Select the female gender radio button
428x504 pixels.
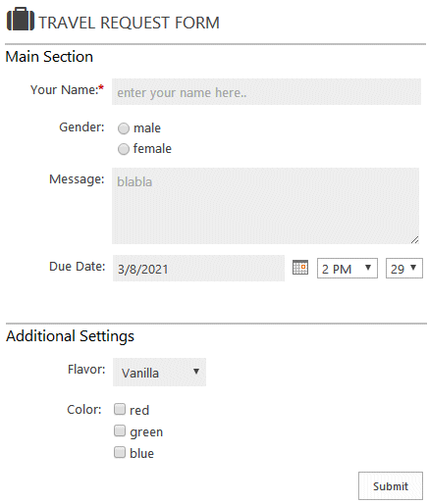tap(124, 149)
